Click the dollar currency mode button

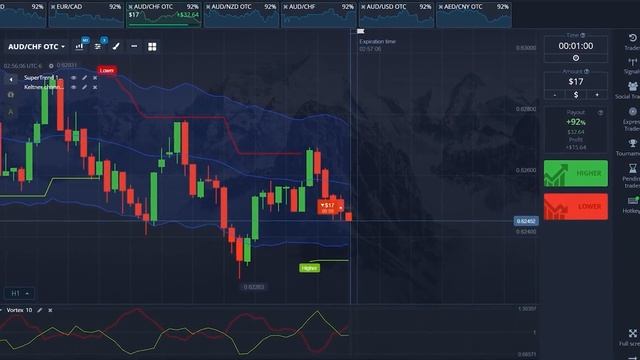pyautogui.click(x=576, y=95)
